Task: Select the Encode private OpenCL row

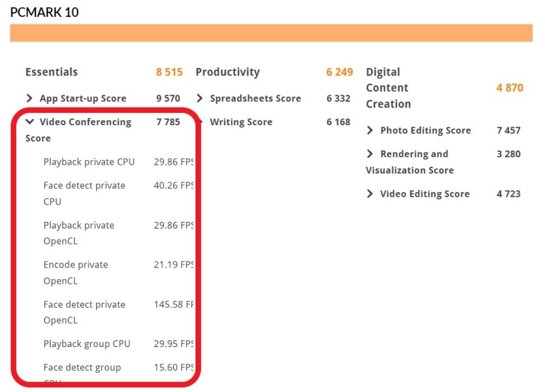Action: coord(118,272)
